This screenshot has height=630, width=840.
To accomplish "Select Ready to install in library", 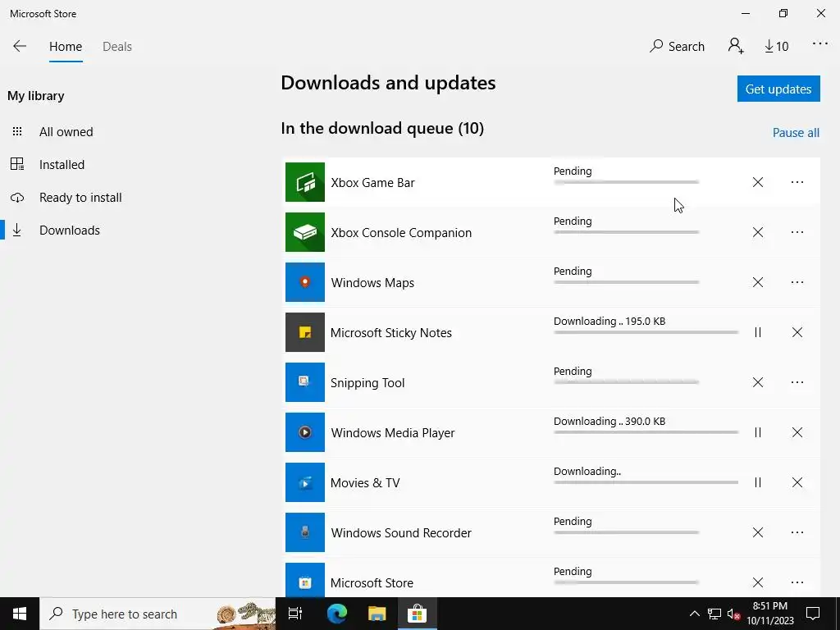I will (x=80, y=198).
